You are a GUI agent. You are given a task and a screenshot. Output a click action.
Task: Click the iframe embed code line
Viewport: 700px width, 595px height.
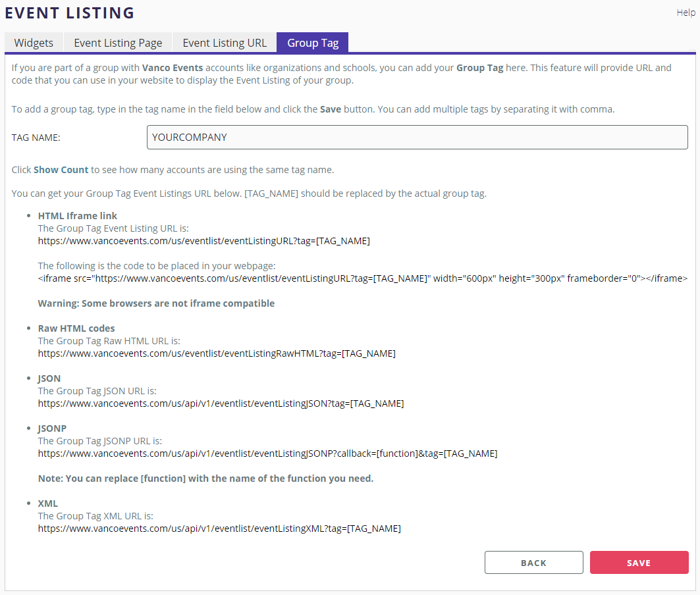tap(362, 278)
